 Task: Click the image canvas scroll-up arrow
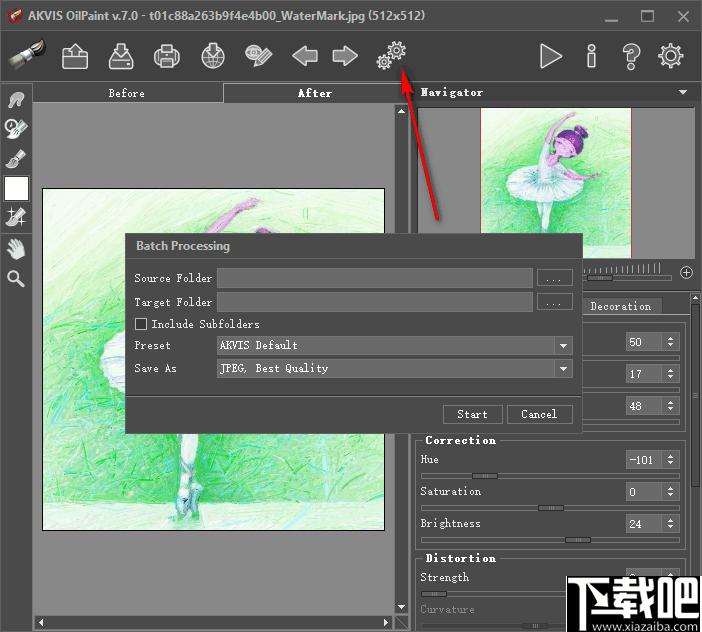point(401,111)
